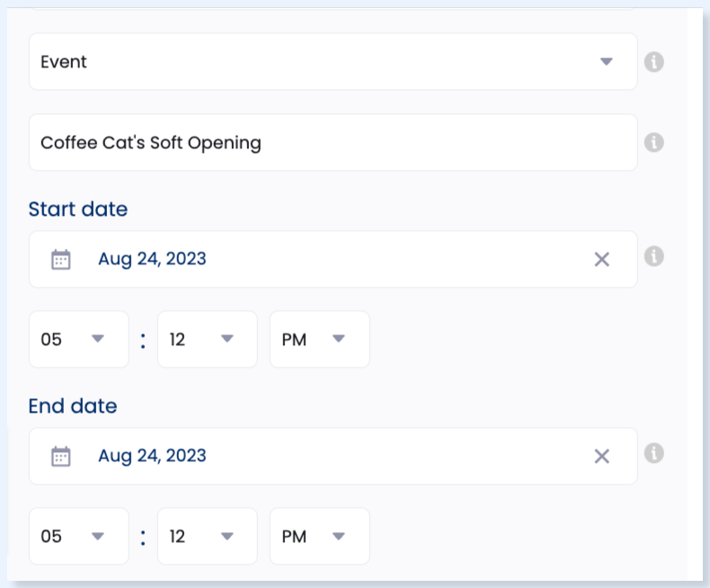Expand end time hour dropdown showing 05
Screen dimensions: 710x588
point(79,536)
